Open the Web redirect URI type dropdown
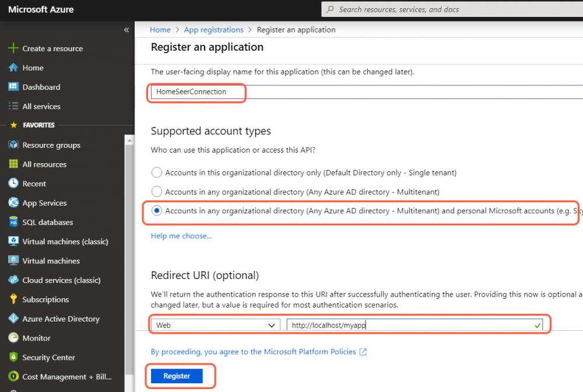 215,325
